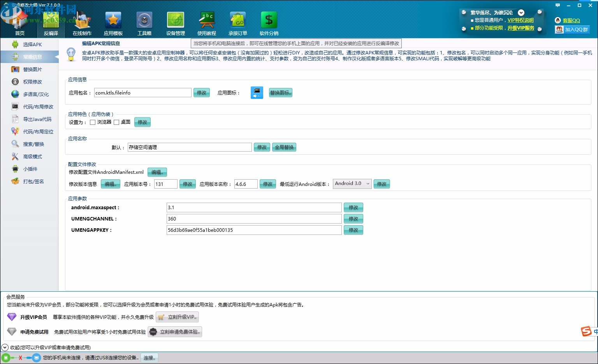Click the 立刻升级VIP button
This screenshot has height=364, width=598.
click(x=178, y=317)
